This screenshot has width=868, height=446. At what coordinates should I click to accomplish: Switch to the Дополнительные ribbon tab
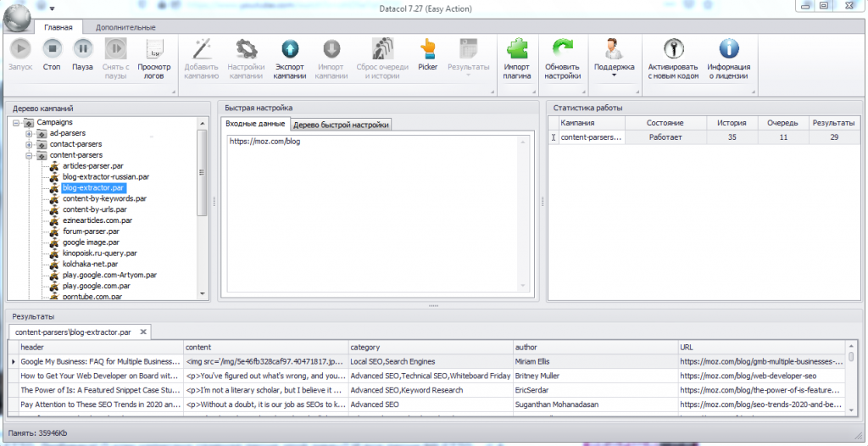click(x=125, y=28)
